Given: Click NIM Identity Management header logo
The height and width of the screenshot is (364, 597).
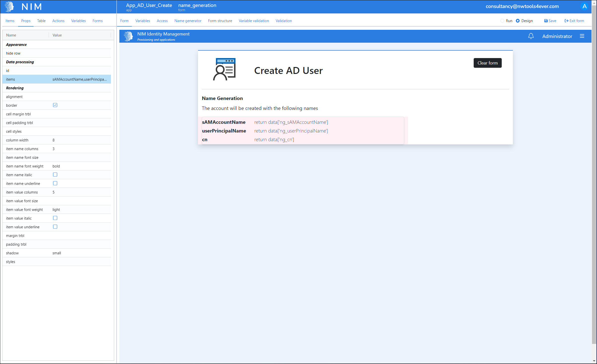Looking at the screenshot, I should click(x=128, y=36).
